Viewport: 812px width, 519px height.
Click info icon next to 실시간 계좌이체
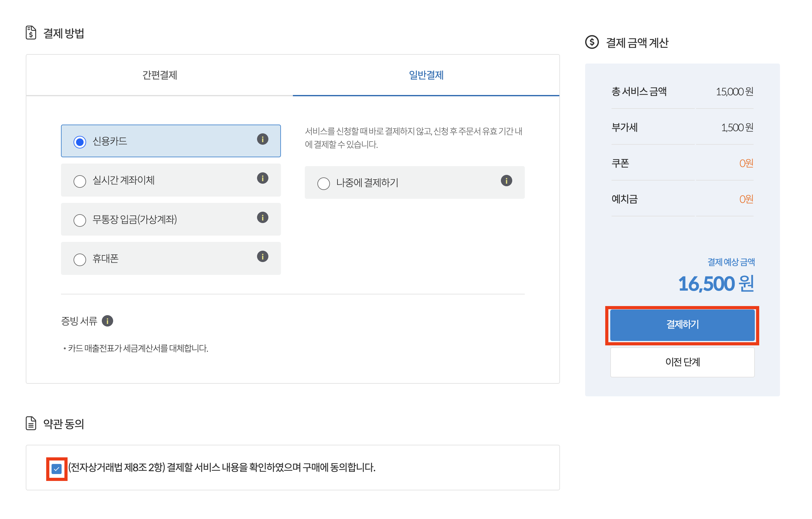(262, 178)
